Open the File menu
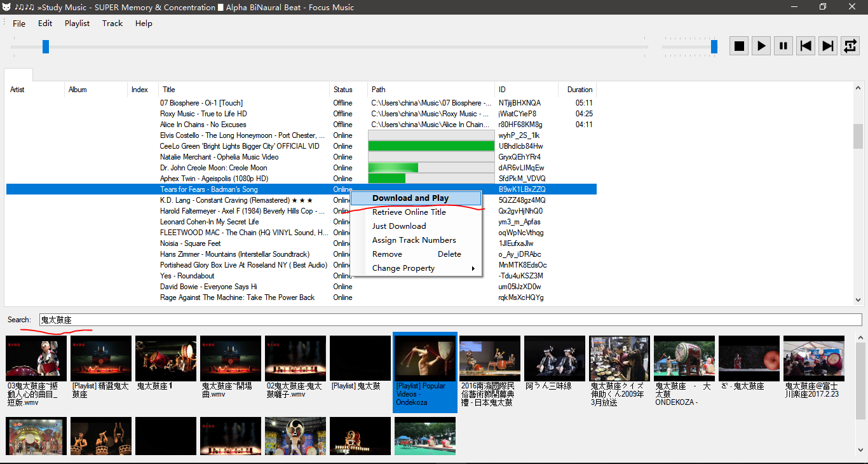The width and height of the screenshot is (868, 464). [x=19, y=24]
